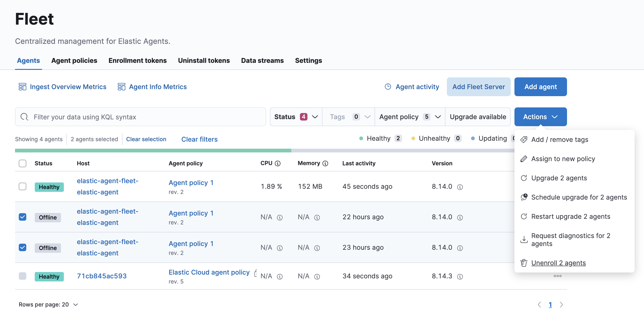Click the Clear filters link
The height and width of the screenshot is (333, 644).
click(x=199, y=139)
